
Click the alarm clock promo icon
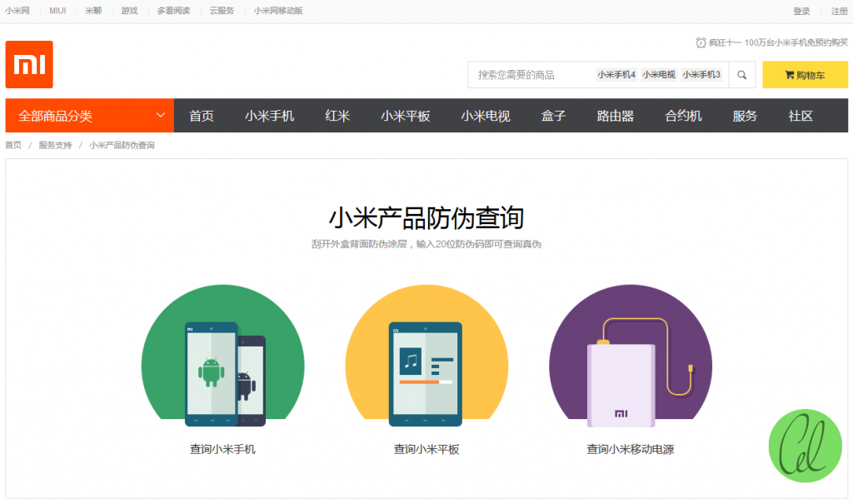[x=701, y=42]
